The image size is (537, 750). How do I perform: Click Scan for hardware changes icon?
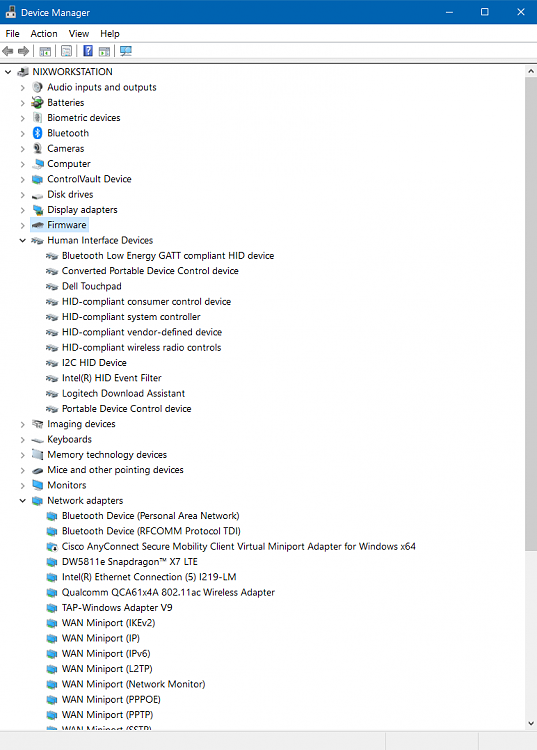(126, 51)
